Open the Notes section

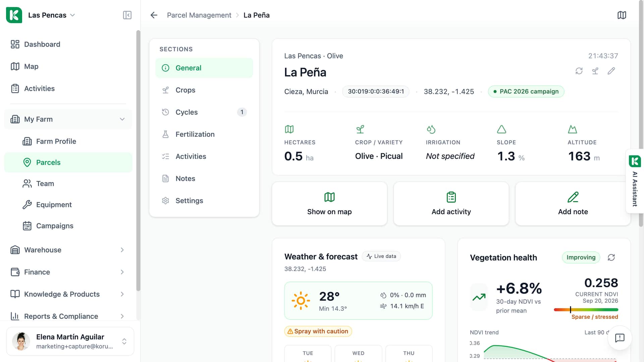click(x=204, y=179)
